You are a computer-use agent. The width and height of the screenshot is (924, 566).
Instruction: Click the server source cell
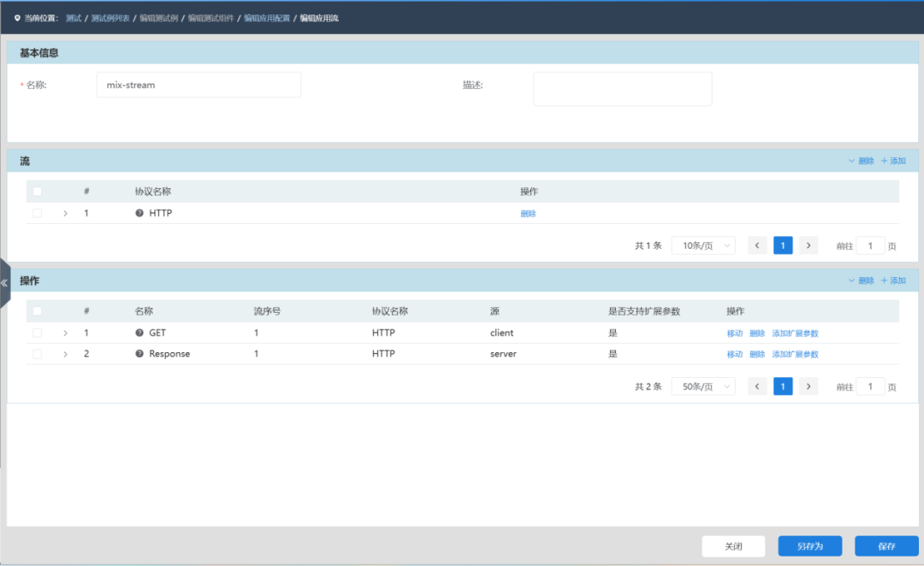click(503, 354)
